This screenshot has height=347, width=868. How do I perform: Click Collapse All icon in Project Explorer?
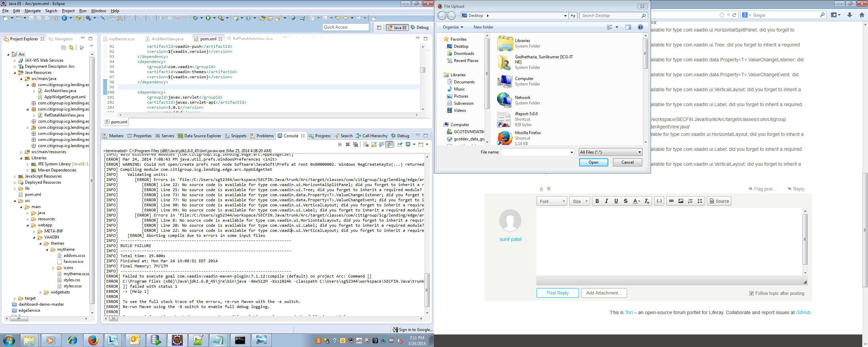tap(63, 47)
